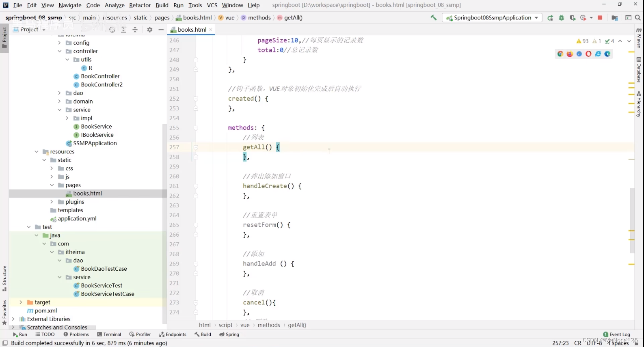This screenshot has height=347, width=644.
Task: Fold the getAll method at line 257
Action: 196,147
